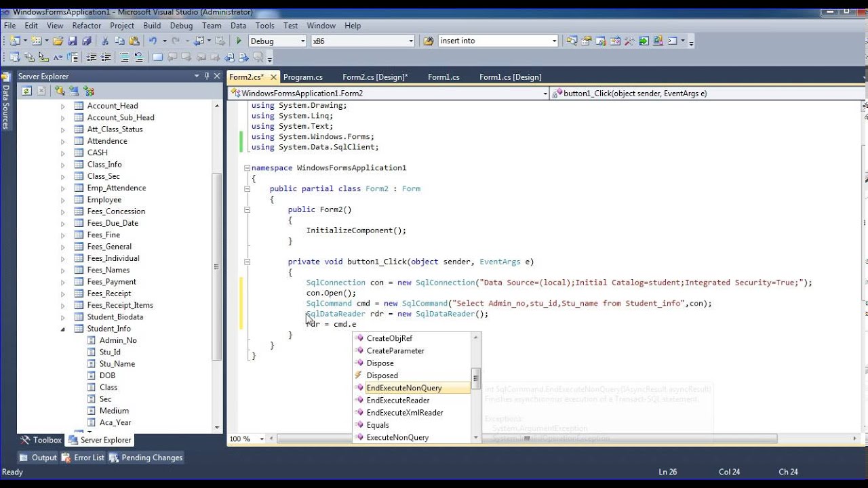
Task: Click the Find in Files icon
Action: coord(429,41)
